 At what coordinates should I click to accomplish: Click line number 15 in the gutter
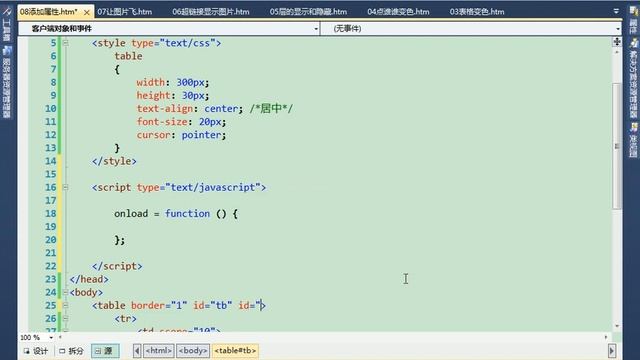click(x=51, y=174)
